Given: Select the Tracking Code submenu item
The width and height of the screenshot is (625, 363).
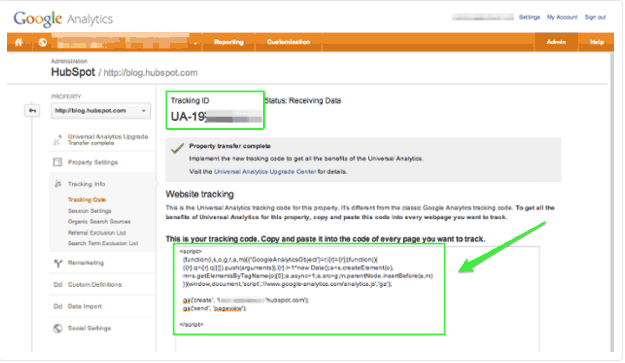Looking at the screenshot, I should (x=86, y=200).
